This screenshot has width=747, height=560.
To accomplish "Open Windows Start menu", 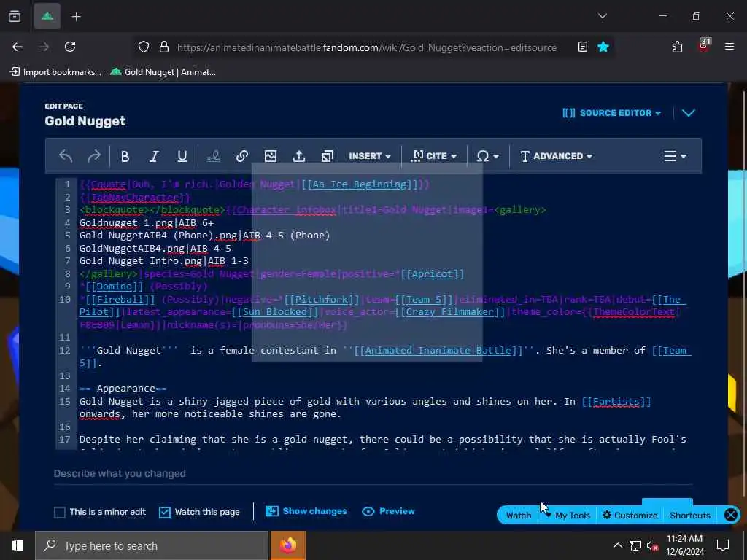I will point(18,545).
